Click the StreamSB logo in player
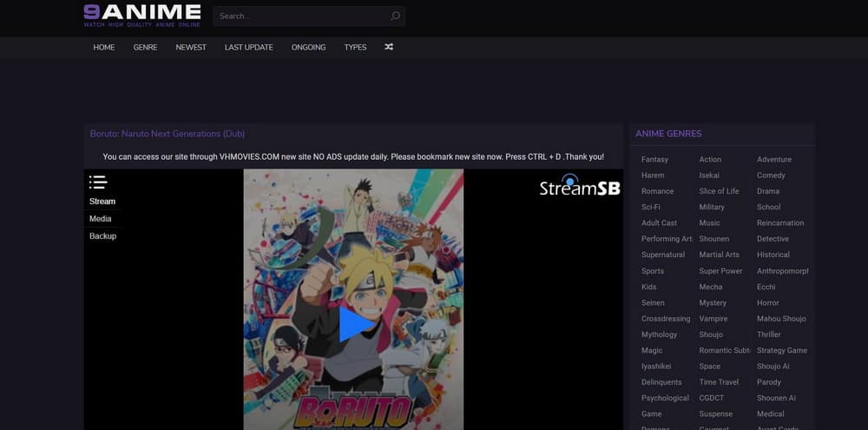 point(579,186)
